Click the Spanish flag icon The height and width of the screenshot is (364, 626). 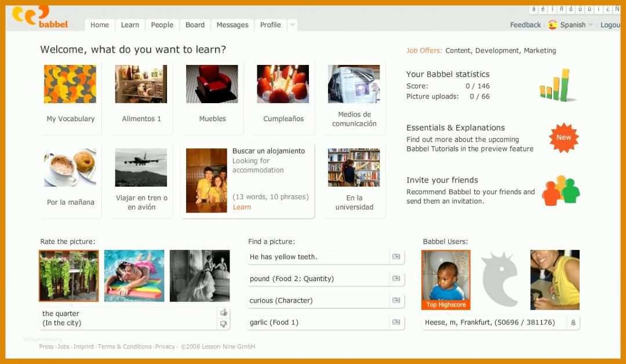tap(552, 25)
